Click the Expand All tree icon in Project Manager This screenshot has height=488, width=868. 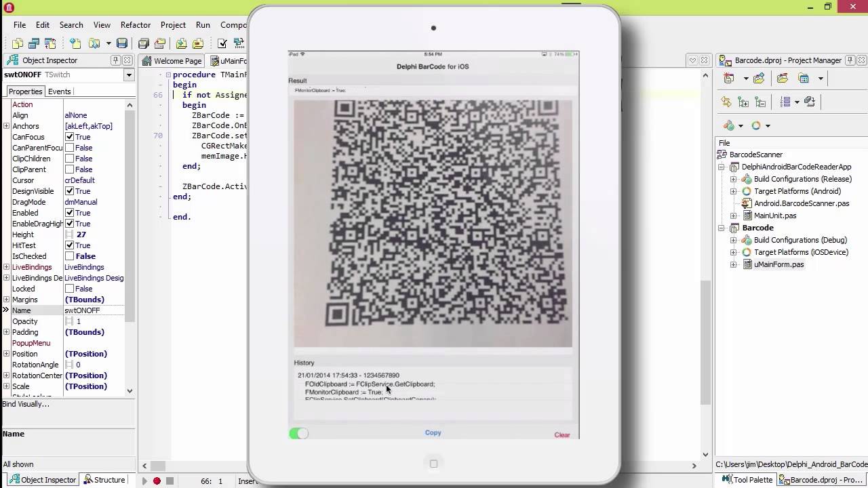[x=743, y=102]
